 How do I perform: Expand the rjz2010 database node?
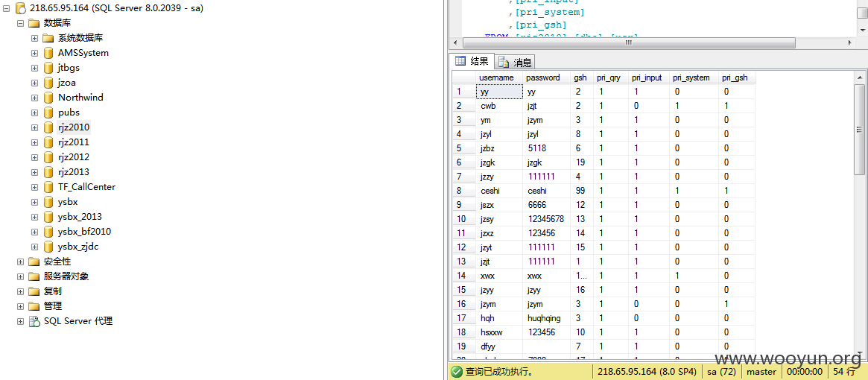34,127
